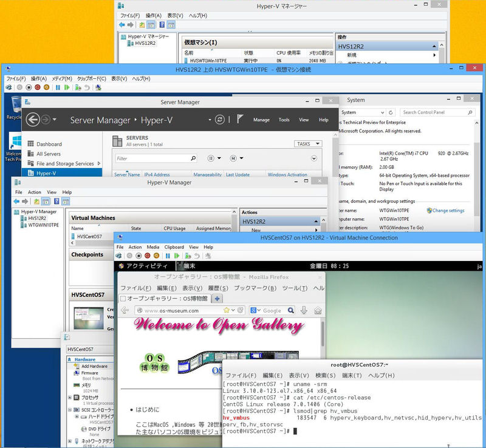
Task: Click New in the English Actions pane
Action: [x=256, y=230]
